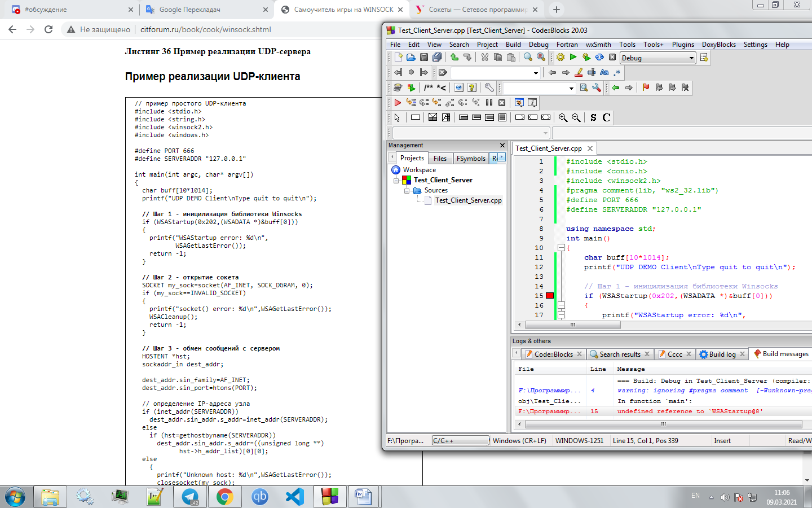Open the incremental search combo box
The image size is (812, 508).
point(496,73)
